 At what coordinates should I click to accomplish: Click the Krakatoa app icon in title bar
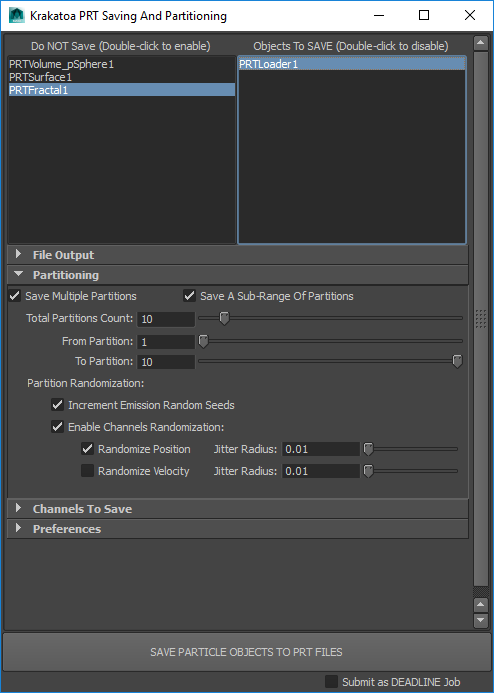(x=17, y=15)
